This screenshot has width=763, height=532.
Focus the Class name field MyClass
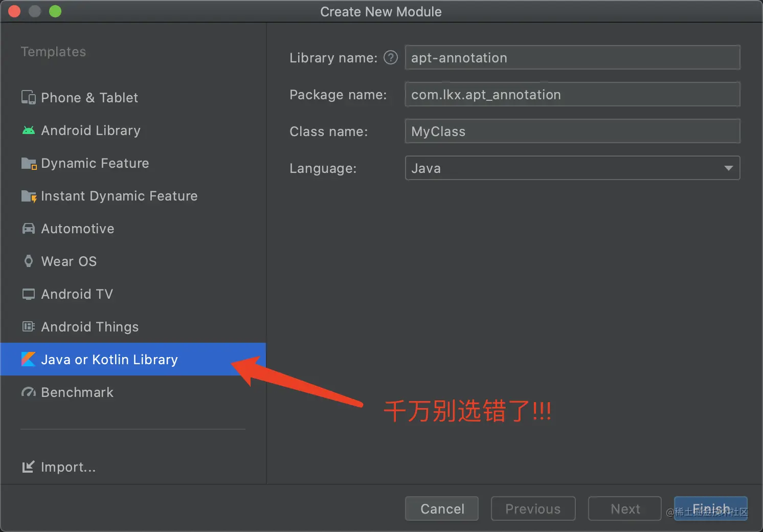(572, 131)
